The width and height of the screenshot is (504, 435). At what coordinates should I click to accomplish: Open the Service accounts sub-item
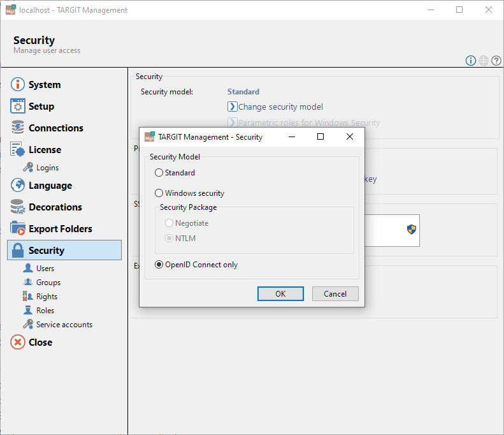[64, 324]
